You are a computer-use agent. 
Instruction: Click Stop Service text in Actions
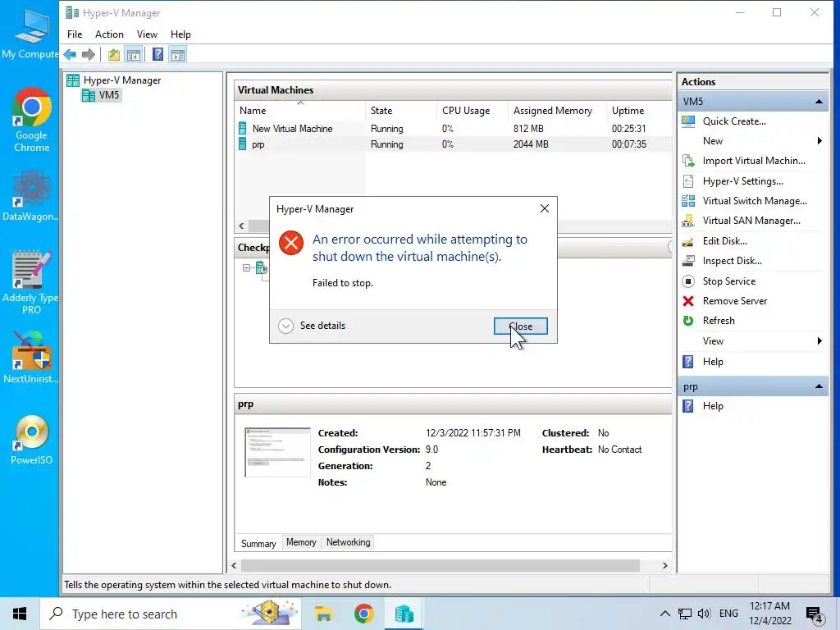[x=729, y=281]
